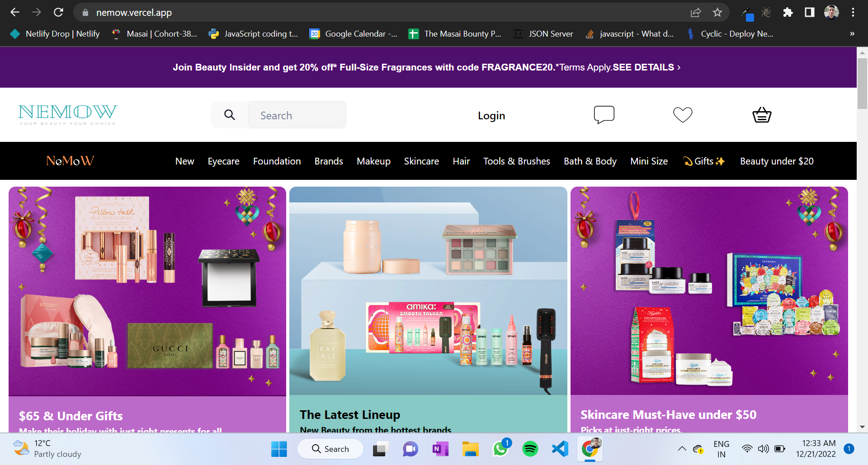Screen dimensions: 868x465
Task: Open Cyclic Deploy bookmark
Action: [x=730, y=33]
